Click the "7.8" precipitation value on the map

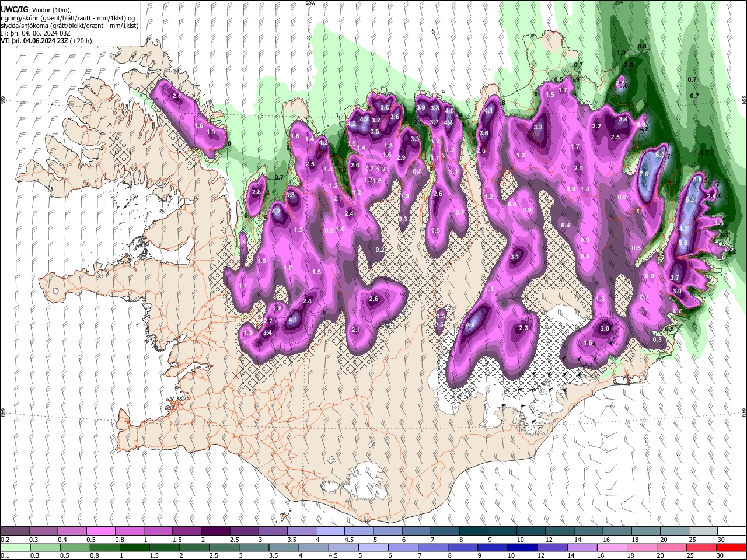click(x=644, y=174)
